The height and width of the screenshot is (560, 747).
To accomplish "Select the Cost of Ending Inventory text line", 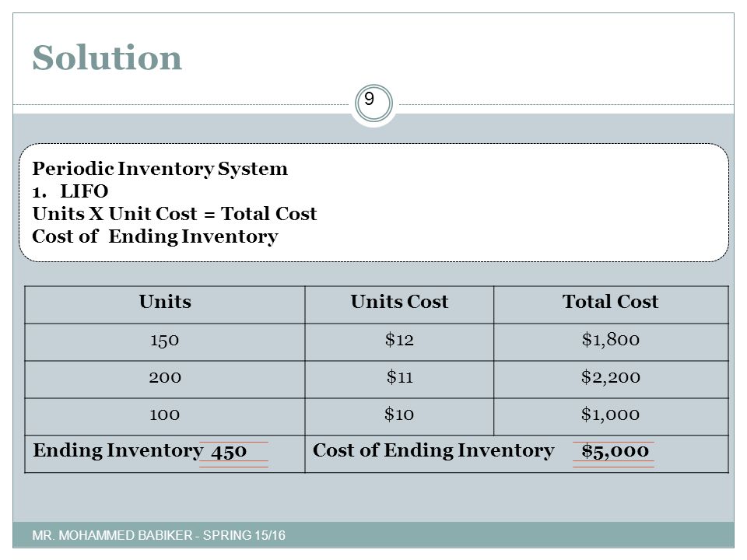I will point(156,236).
